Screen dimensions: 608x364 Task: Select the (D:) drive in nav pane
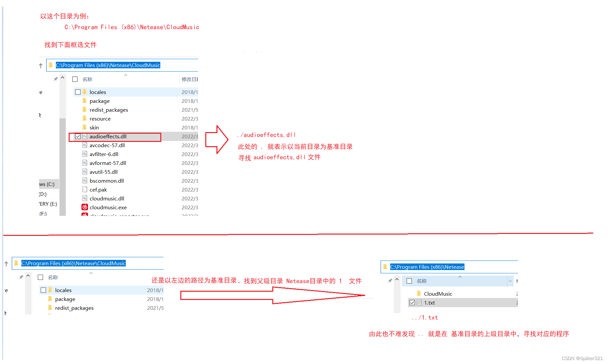click(43, 194)
